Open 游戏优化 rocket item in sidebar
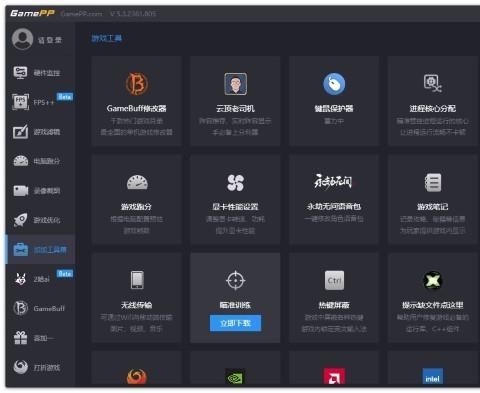The image size is (480, 393). (x=40, y=220)
